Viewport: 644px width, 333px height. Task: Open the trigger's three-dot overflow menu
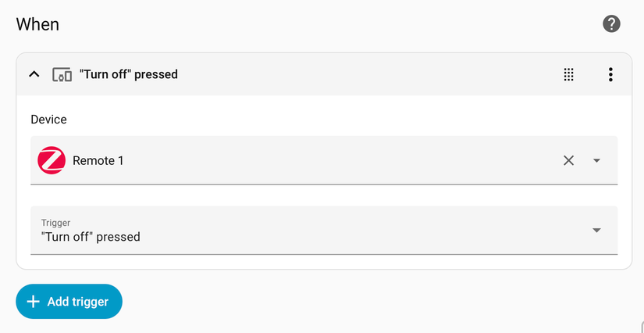click(x=610, y=75)
